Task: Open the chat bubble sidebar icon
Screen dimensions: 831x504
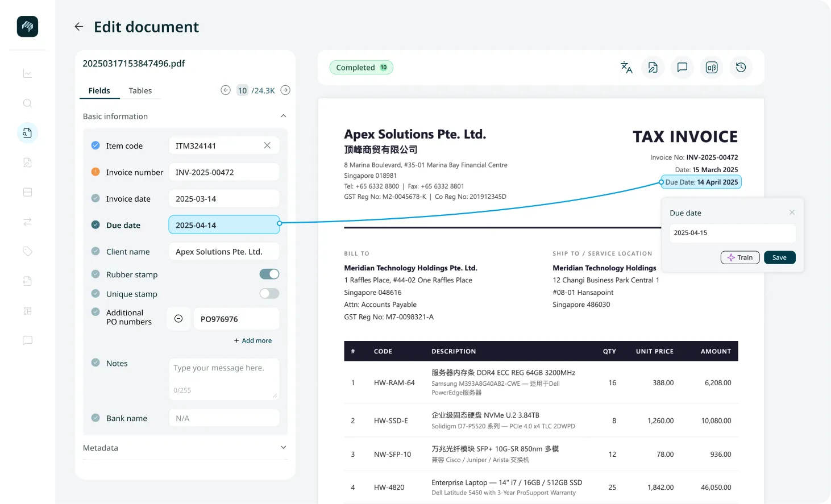Action: click(x=27, y=340)
